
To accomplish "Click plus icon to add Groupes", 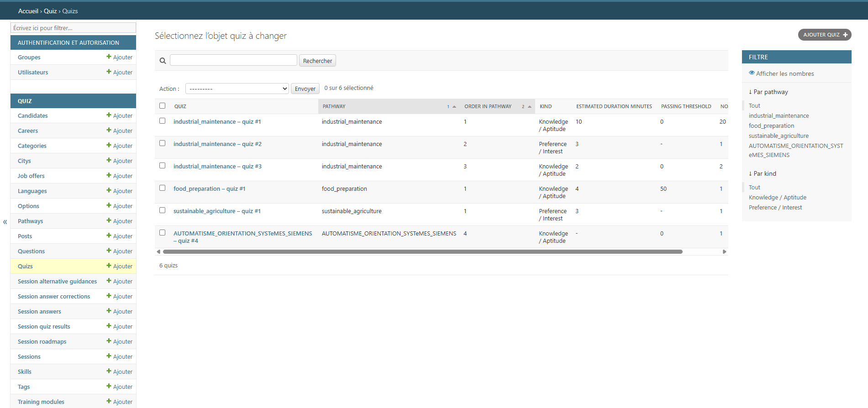I will 109,57.
